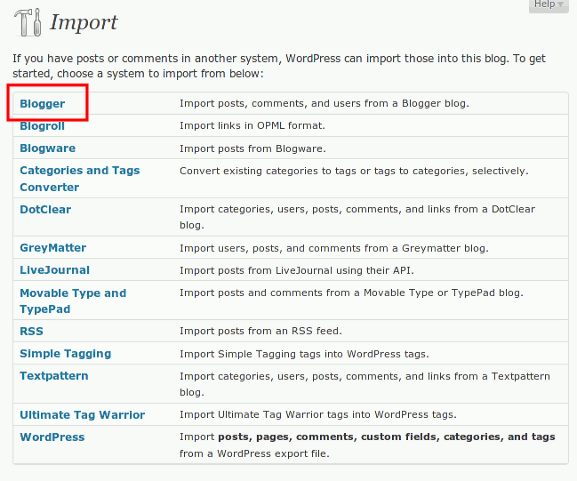
Task: Open the GreyMatter importer link
Action: [53, 248]
